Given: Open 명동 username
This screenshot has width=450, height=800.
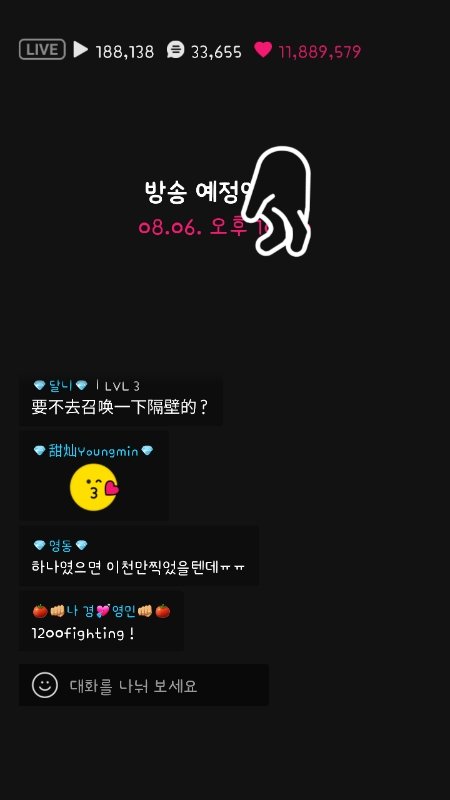Looking at the screenshot, I should 60,546.
